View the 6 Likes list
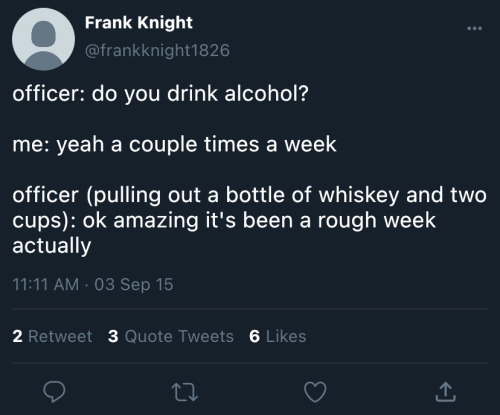The image size is (500, 415). 277,336
